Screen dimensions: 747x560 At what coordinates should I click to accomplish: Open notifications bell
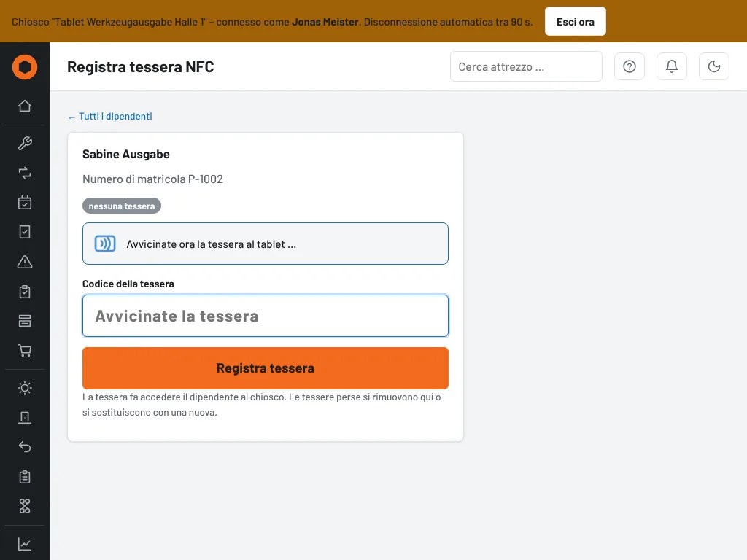pos(672,66)
